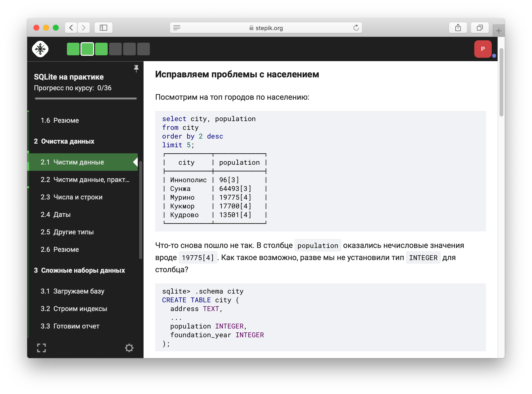The image size is (532, 394).
Task: Pin the course navigation sidebar
Action: [x=136, y=68]
